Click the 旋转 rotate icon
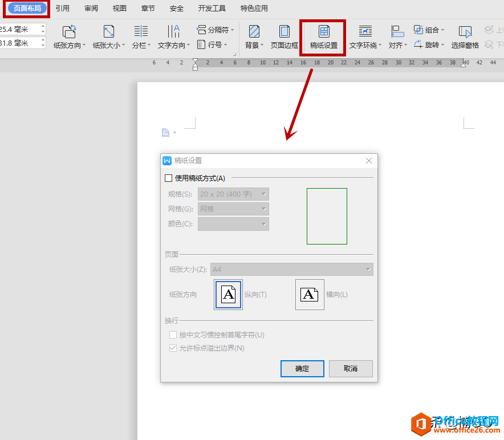504x440 pixels. coord(418,44)
